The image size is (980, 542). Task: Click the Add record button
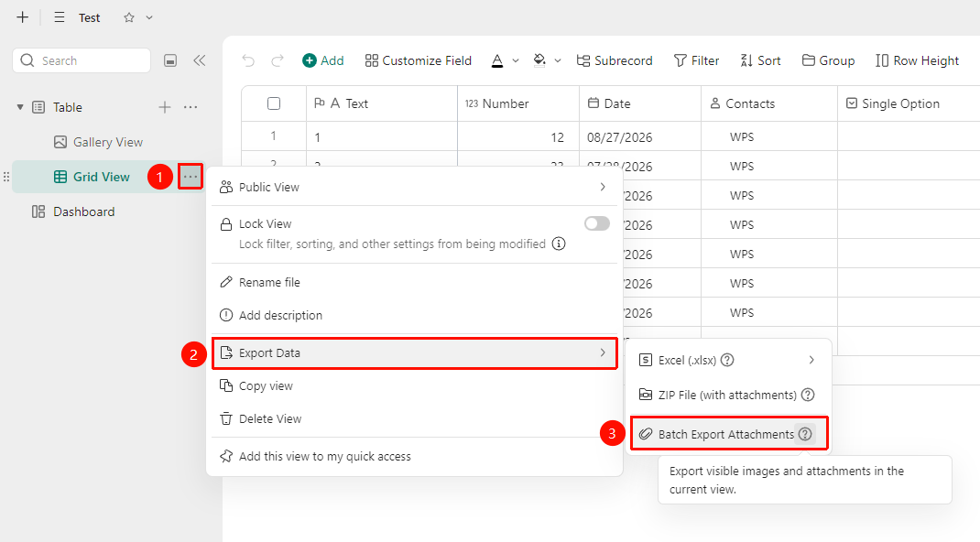tap(323, 60)
